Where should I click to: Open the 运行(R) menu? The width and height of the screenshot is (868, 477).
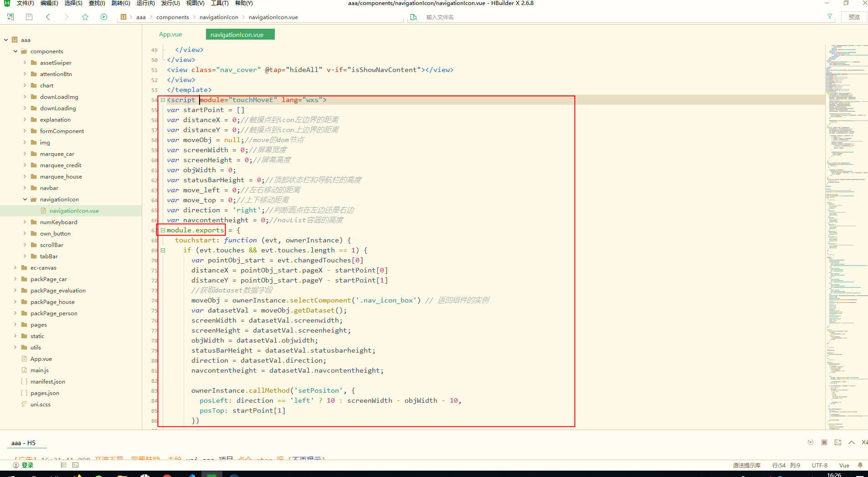click(145, 3)
